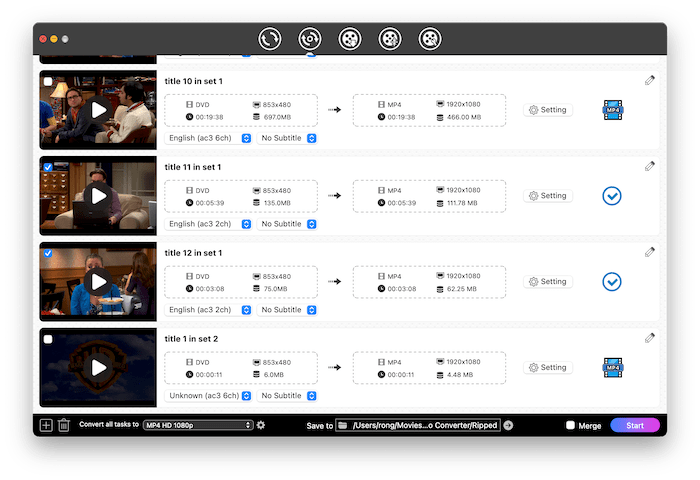
Task: Open the third film reel tab
Action: [x=349, y=39]
